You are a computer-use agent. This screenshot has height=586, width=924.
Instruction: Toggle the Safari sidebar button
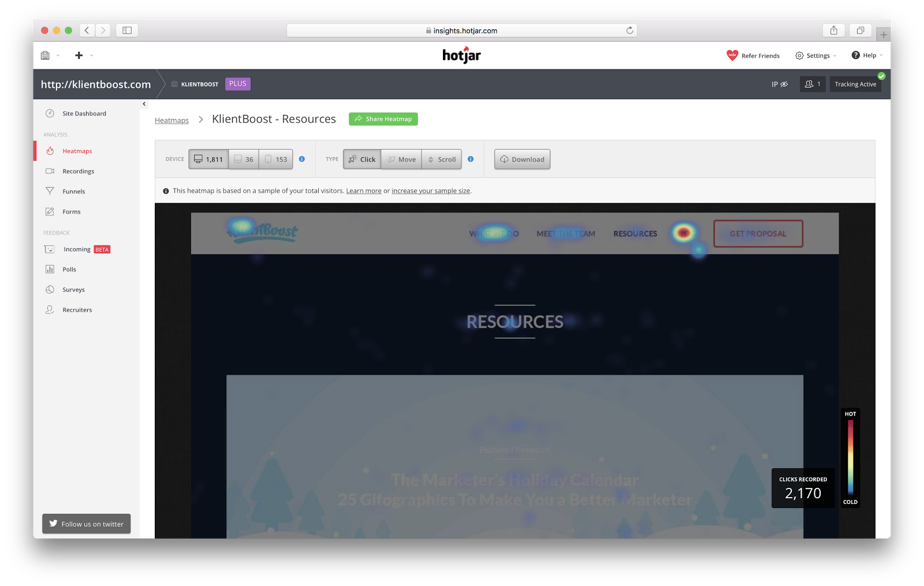pyautogui.click(x=127, y=31)
